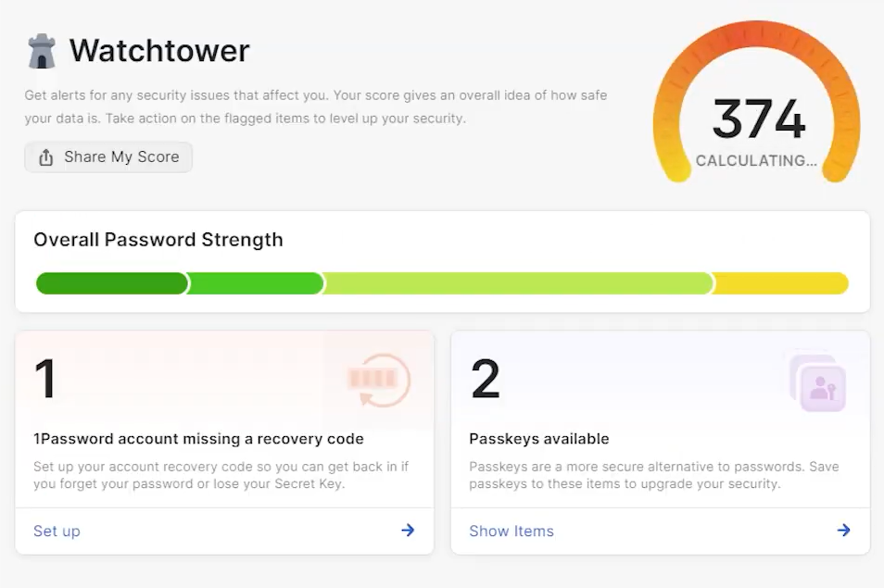Select the share icon on Share My Score
The image size is (884, 588).
44,156
